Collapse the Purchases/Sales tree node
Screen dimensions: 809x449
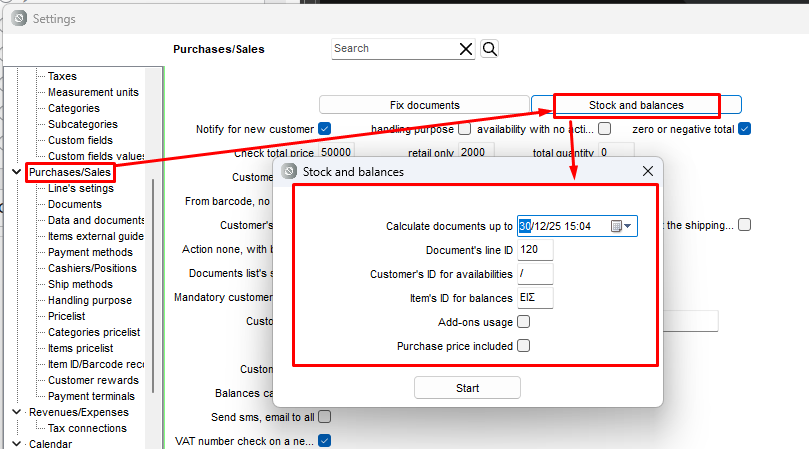click(16, 172)
